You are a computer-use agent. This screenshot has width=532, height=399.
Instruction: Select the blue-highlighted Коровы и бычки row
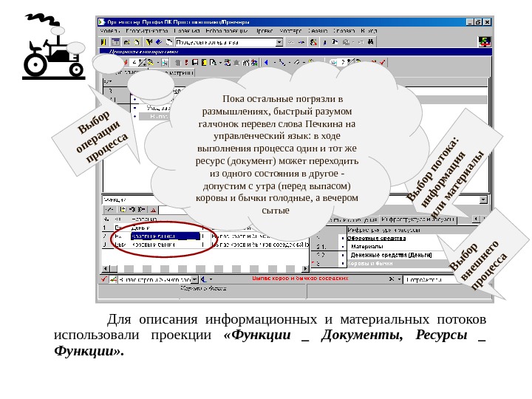(166, 236)
